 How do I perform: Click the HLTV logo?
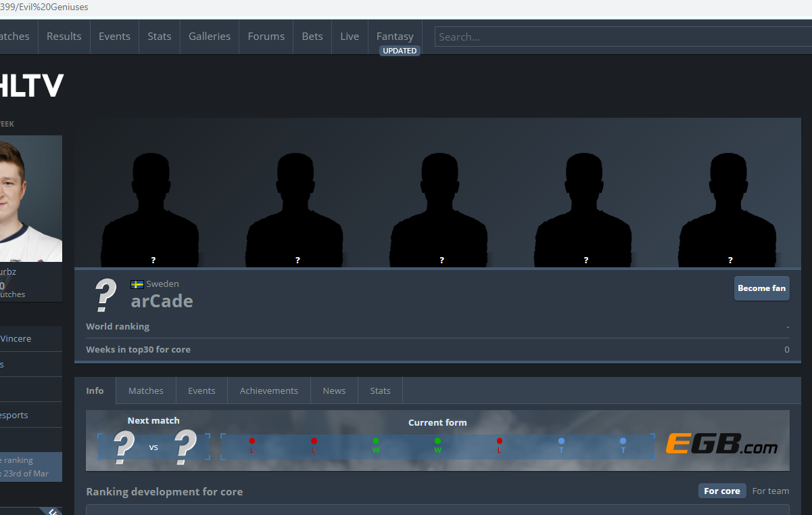pyautogui.click(x=30, y=86)
